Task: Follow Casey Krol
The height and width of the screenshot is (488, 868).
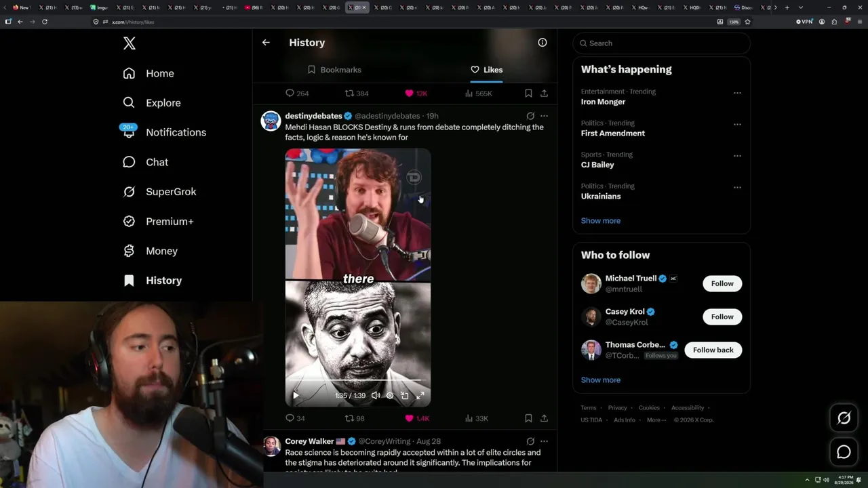Action: click(x=722, y=317)
